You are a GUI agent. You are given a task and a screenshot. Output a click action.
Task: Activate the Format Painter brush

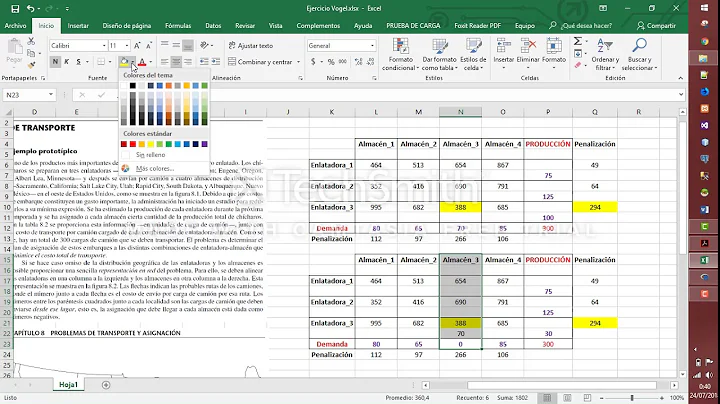(31, 65)
